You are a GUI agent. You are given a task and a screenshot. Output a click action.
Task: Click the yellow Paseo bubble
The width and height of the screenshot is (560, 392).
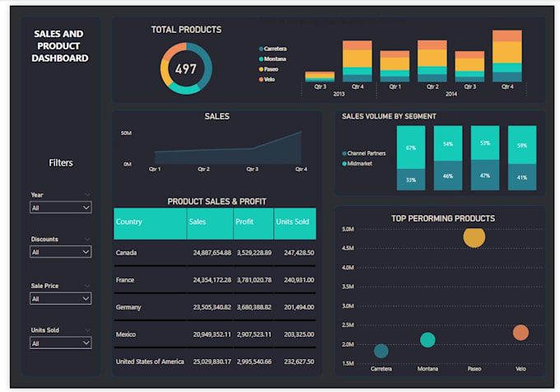(474, 237)
